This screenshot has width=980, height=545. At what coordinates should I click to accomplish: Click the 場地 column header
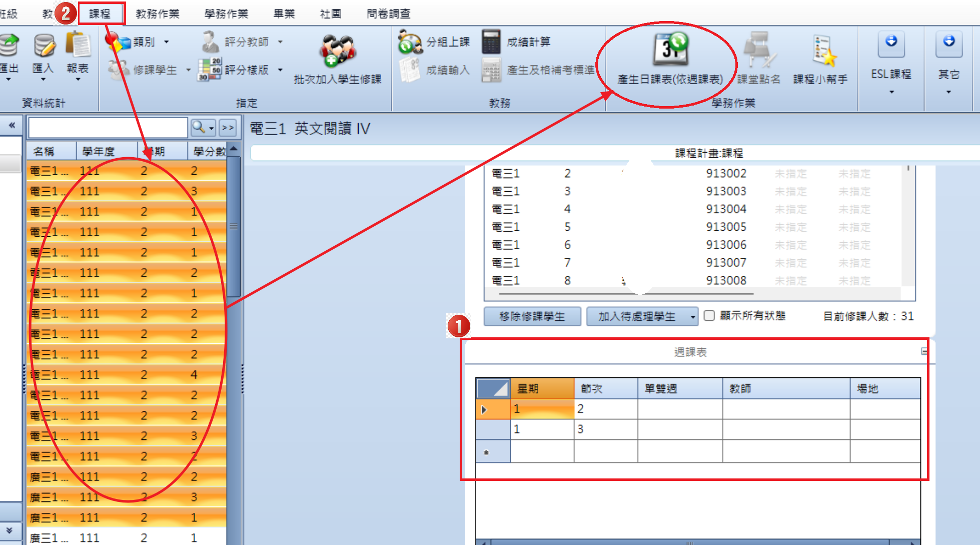(x=885, y=388)
